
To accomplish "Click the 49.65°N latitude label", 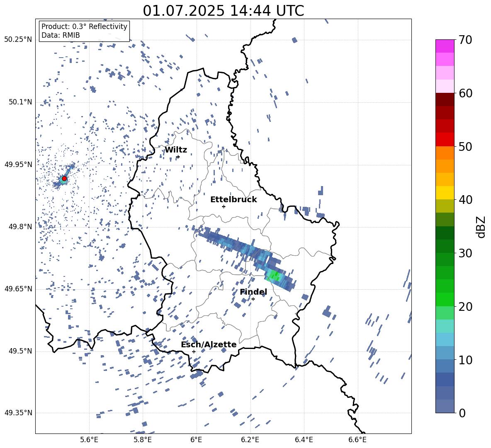I will pyautogui.click(x=18, y=289).
